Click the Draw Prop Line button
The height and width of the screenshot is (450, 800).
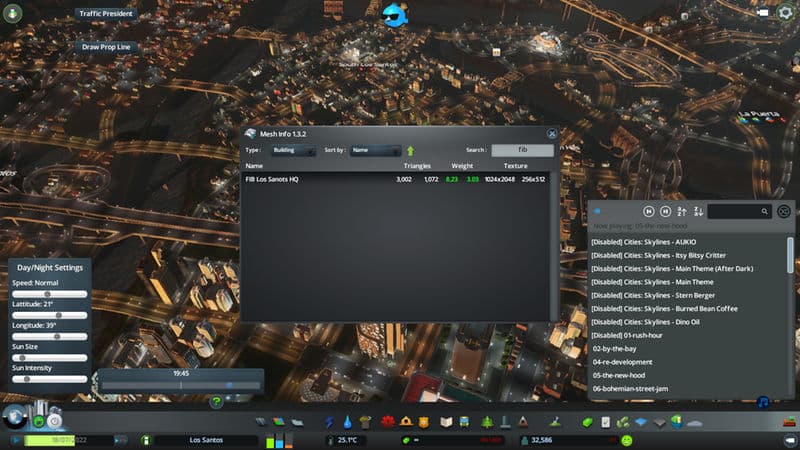[x=106, y=47]
